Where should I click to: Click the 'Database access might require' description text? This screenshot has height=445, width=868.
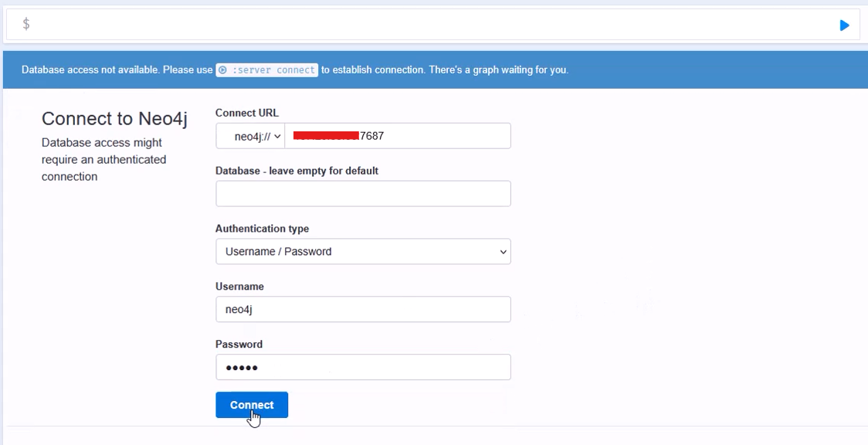(x=104, y=159)
